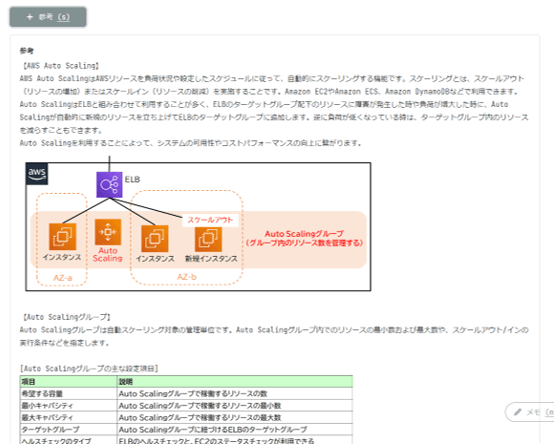This screenshot has width=554, height=444.
Task: Click the 最小キャパシティ table cell
Action: 69,405
